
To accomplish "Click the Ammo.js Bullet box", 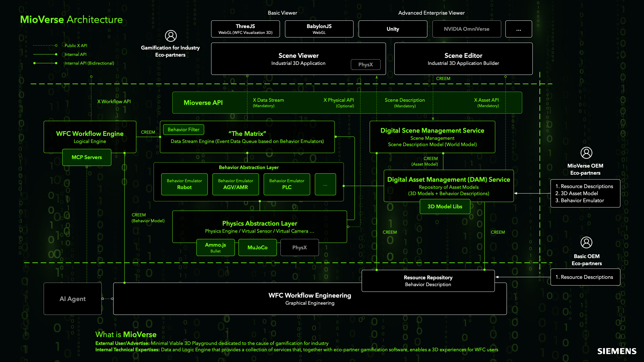I will point(215,247).
